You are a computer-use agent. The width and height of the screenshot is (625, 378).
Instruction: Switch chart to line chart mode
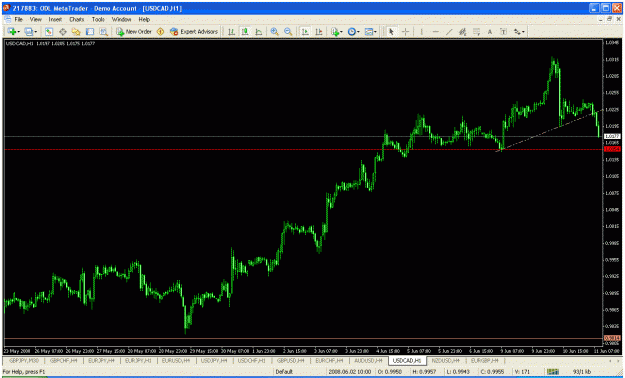pos(258,32)
